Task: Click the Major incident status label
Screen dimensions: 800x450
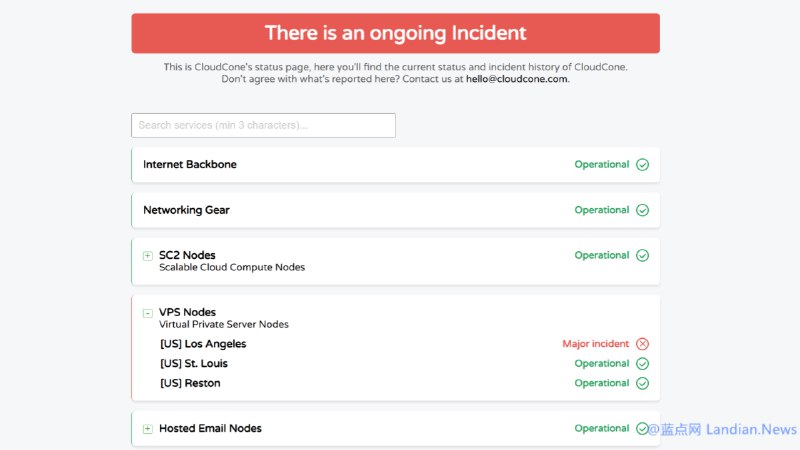Action: [595, 344]
